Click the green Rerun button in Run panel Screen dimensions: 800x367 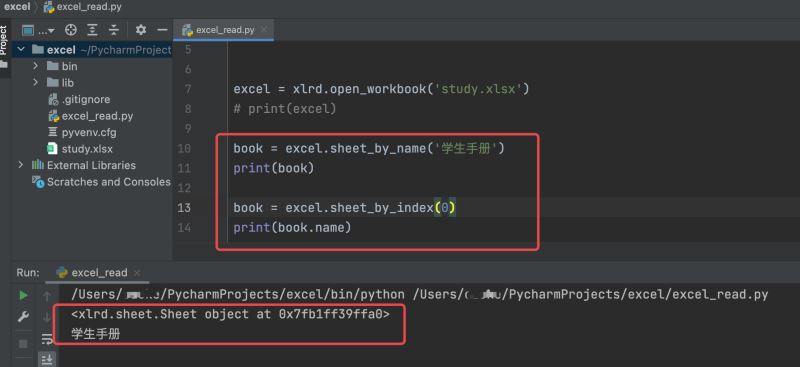(23, 295)
